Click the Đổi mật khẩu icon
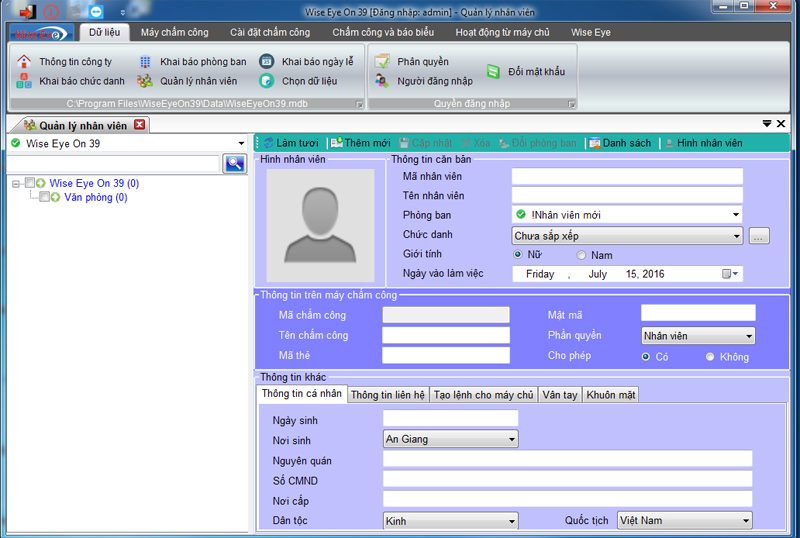Screen dimensions: 800x538 pos(493,72)
